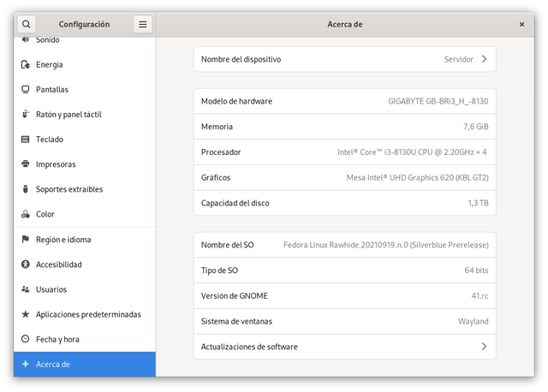Click the 41.rc GNOME version value
This screenshot has height=392, width=548.
479,296
